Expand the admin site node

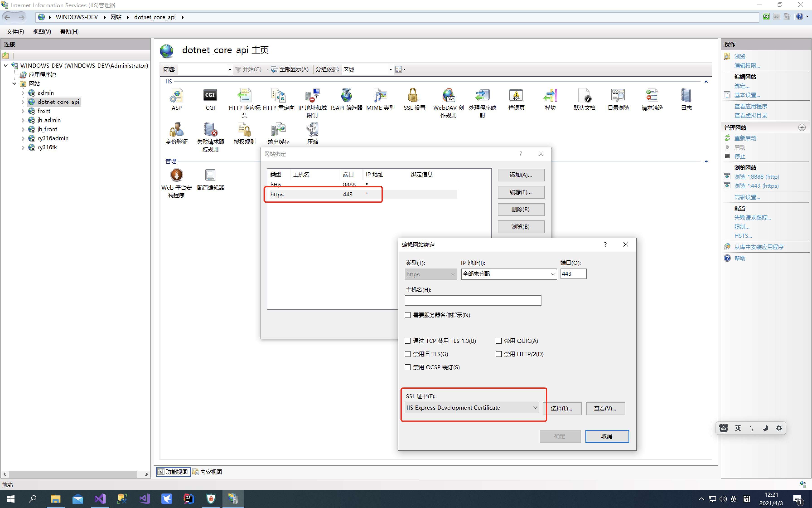pyautogui.click(x=23, y=93)
